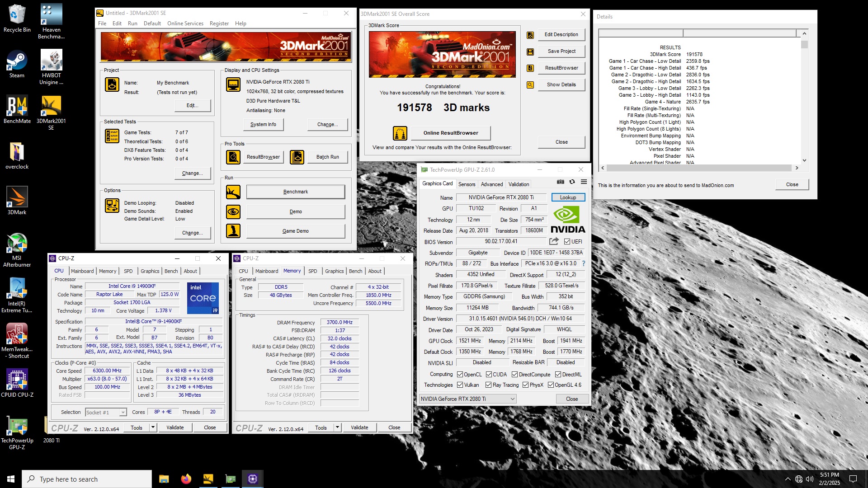This screenshot has width=868, height=488.
Task: Open Heaven Benchmark desktop shortcut
Action: pos(51,21)
